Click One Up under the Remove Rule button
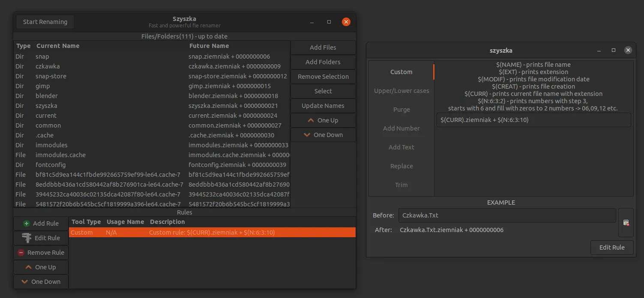Image resolution: width=644 pixels, height=298 pixels. 41,267
